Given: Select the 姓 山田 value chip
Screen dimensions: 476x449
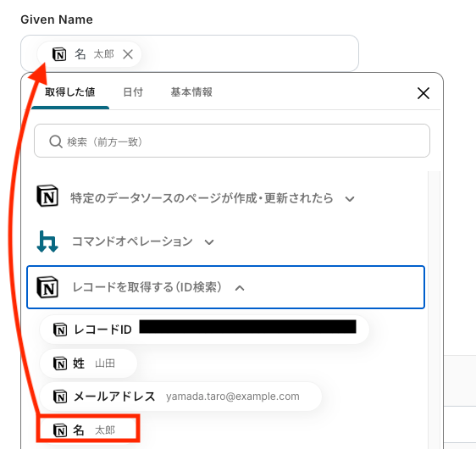Looking at the screenshot, I should tap(88, 363).
